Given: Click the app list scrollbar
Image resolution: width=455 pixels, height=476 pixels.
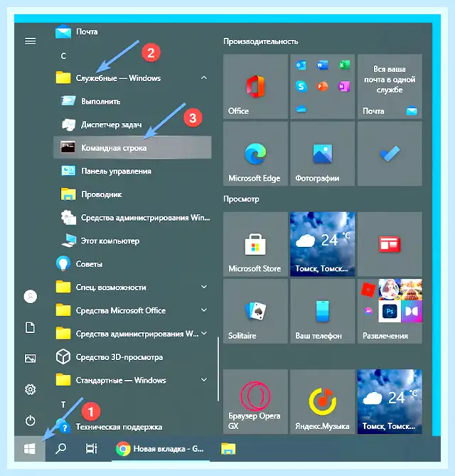Looking at the screenshot, I should click(218, 369).
